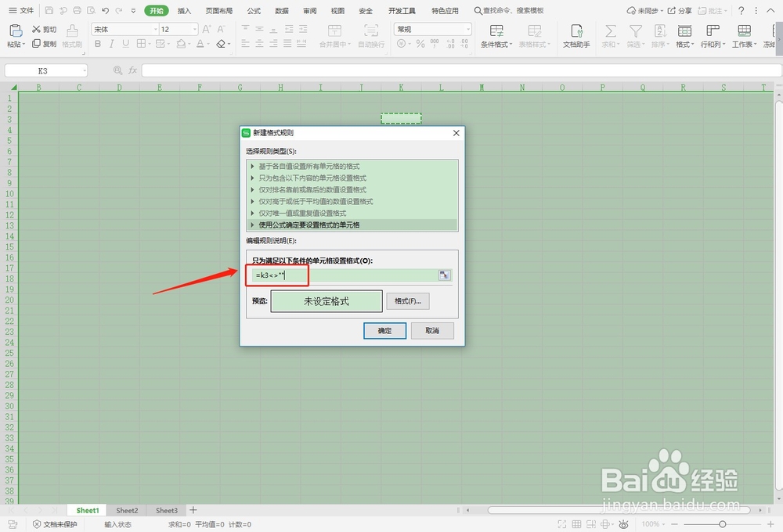Click the percent style icon
The width and height of the screenshot is (783, 532).
click(420, 44)
